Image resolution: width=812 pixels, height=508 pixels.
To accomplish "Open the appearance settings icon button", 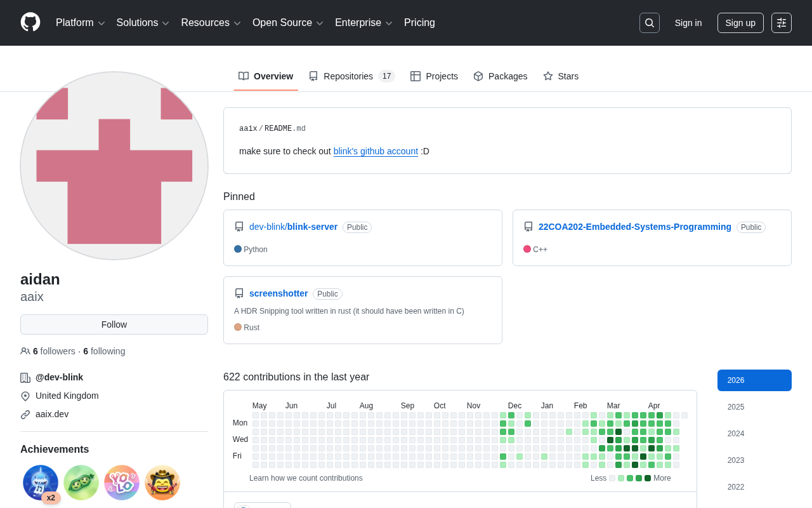I will coord(781,23).
